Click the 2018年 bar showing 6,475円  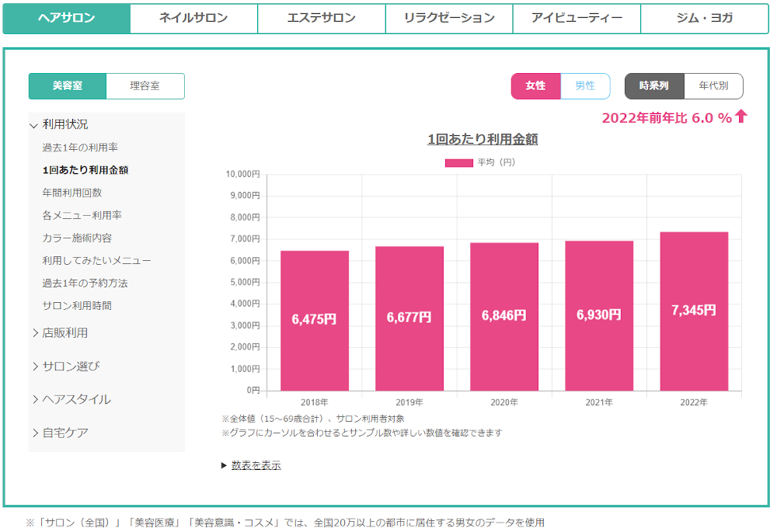[315, 321]
